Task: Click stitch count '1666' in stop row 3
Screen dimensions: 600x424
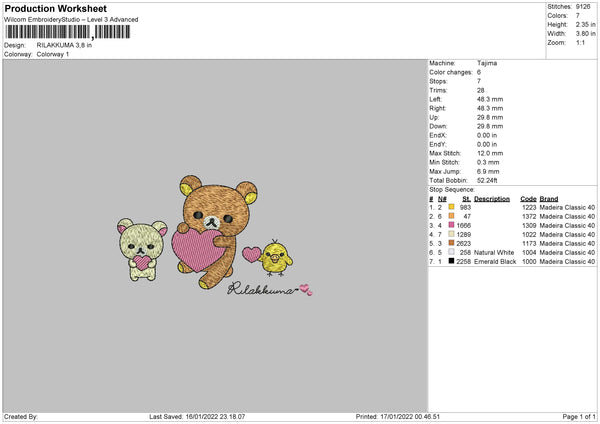Action: (464, 225)
